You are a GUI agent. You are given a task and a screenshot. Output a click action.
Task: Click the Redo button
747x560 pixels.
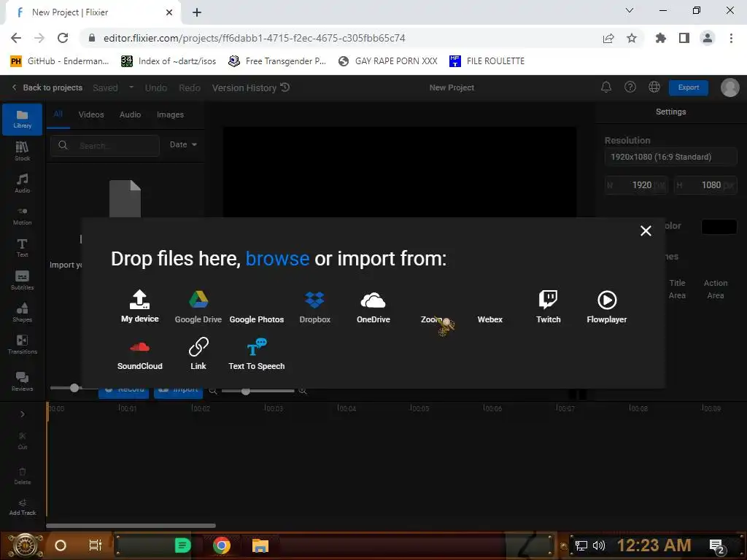[190, 88]
